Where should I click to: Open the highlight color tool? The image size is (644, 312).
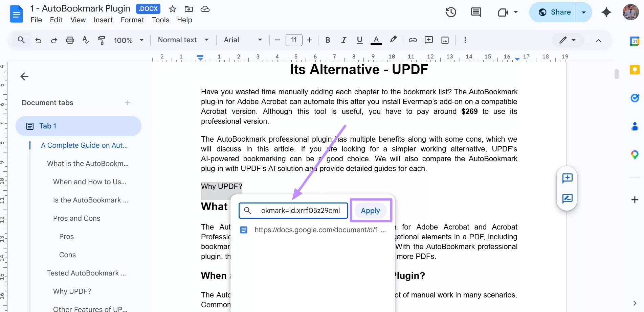[x=393, y=40]
